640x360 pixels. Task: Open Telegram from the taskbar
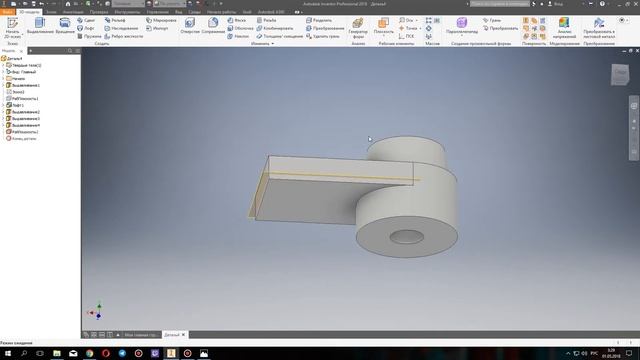[122, 353]
